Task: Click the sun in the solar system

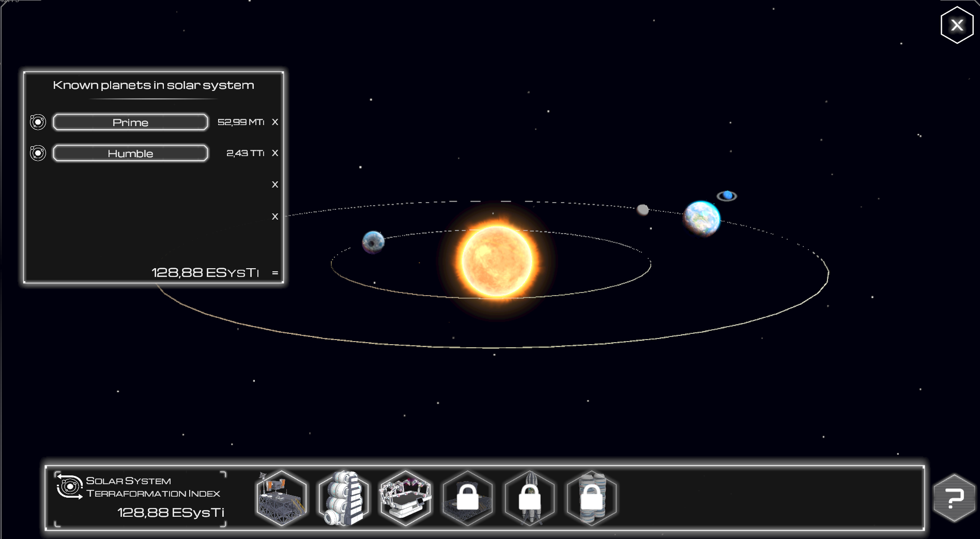Action: coord(497,261)
